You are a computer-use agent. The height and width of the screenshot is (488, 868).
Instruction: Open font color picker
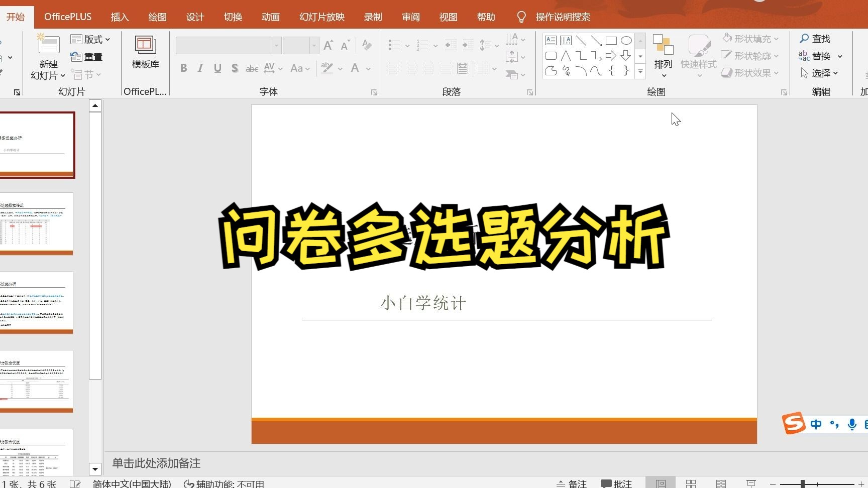(360, 68)
